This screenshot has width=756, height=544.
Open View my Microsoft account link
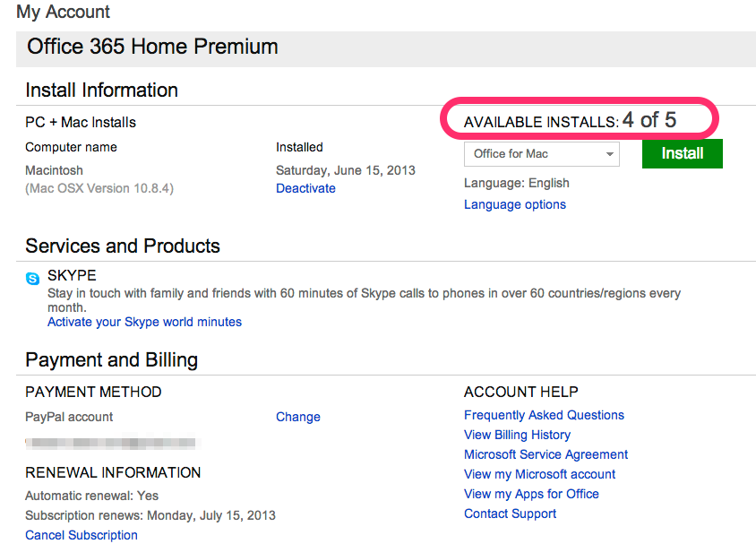(x=539, y=474)
